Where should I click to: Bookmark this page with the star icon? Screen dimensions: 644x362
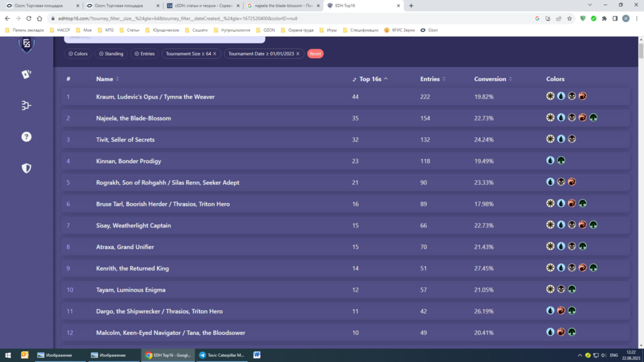pyautogui.click(x=570, y=19)
